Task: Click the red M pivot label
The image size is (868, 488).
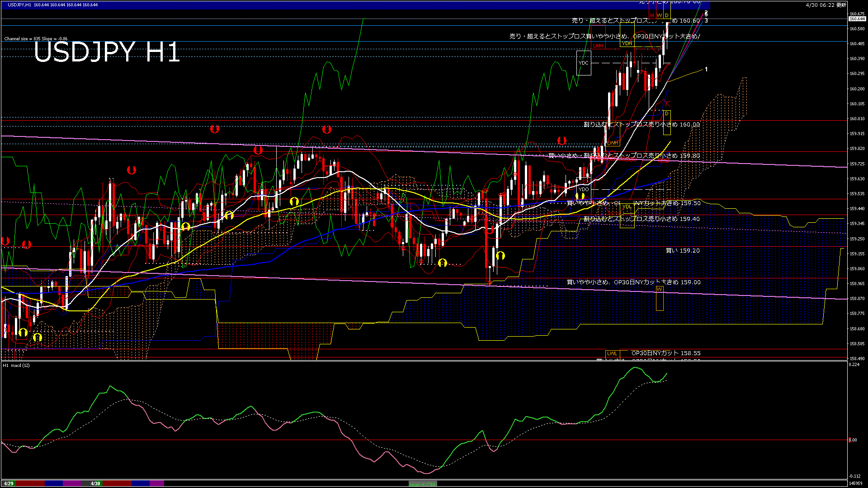Action: (652, 16)
